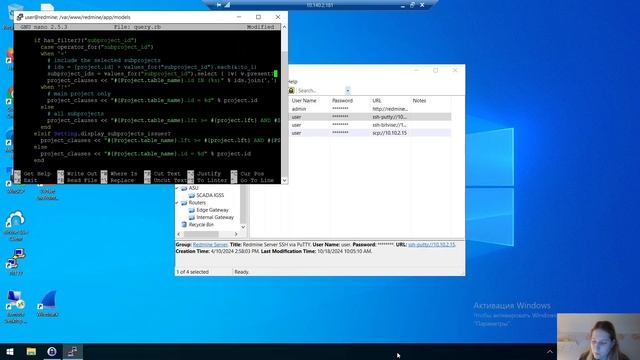Click the pin icon on remote session bar
The height and width of the screenshot is (360, 640).
point(219,5)
